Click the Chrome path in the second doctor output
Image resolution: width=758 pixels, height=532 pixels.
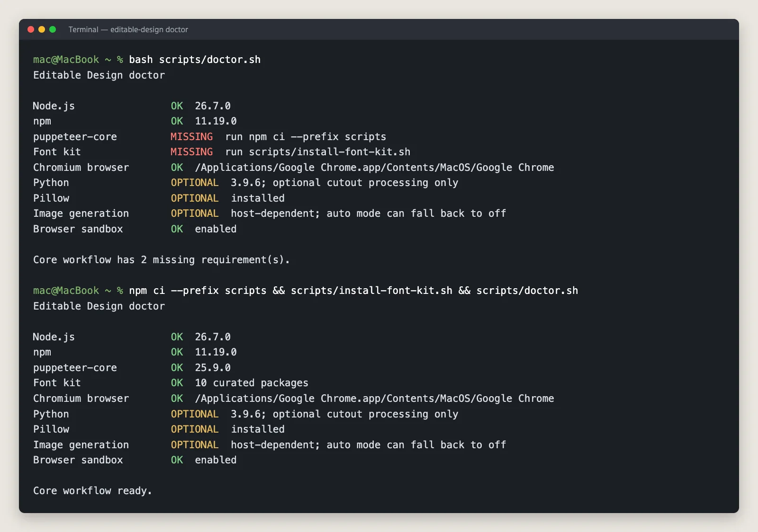click(x=374, y=399)
